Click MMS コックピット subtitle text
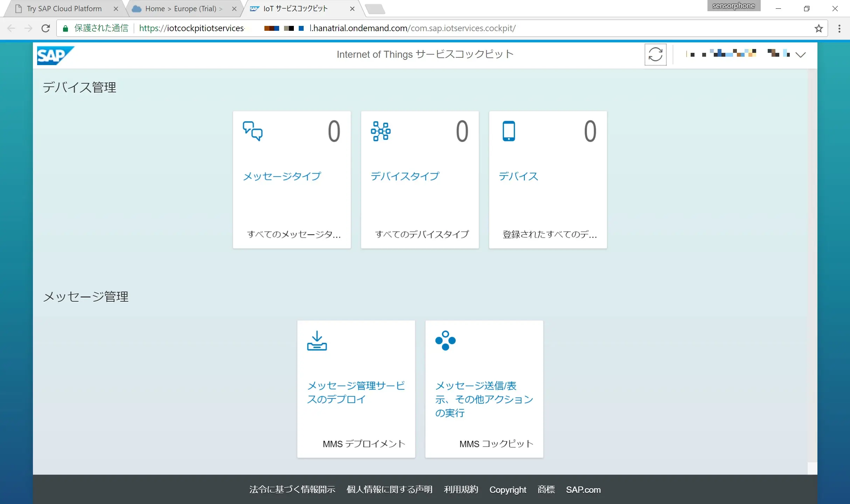Viewport: 850px width, 504px height. coord(496,444)
